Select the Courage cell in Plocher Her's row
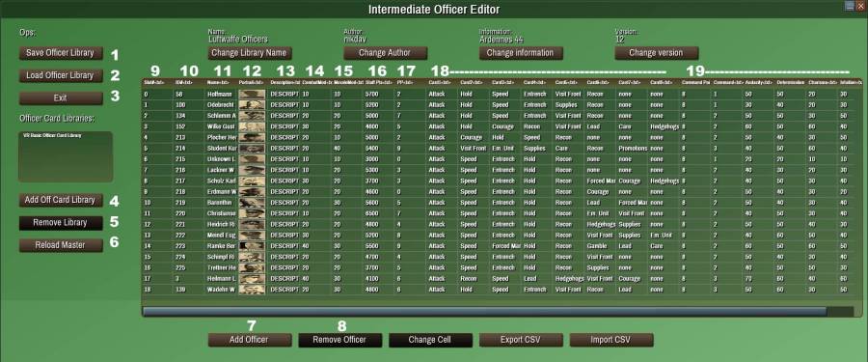The height and width of the screenshot is (362, 868). pyautogui.click(x=474, y=137)
